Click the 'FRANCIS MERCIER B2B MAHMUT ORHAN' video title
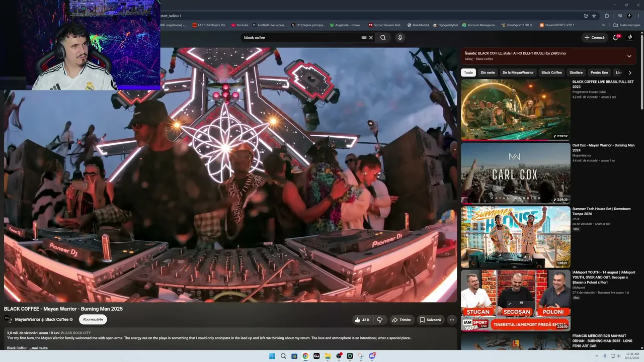Image resolution: width=644 pixels, height=362 pixels. coord(602,341)
